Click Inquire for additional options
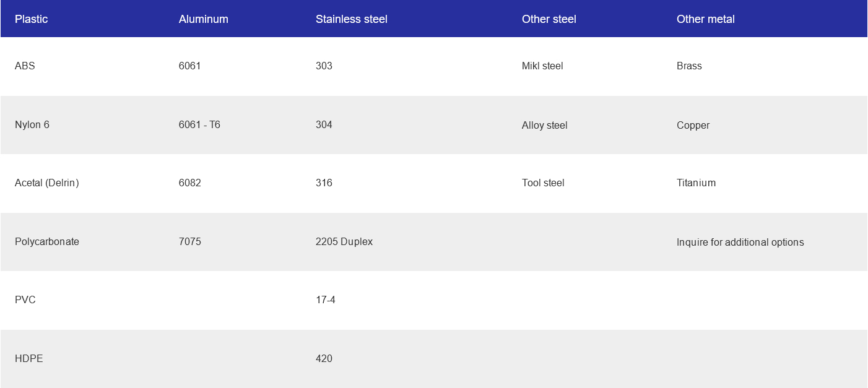 pos(740,242)
